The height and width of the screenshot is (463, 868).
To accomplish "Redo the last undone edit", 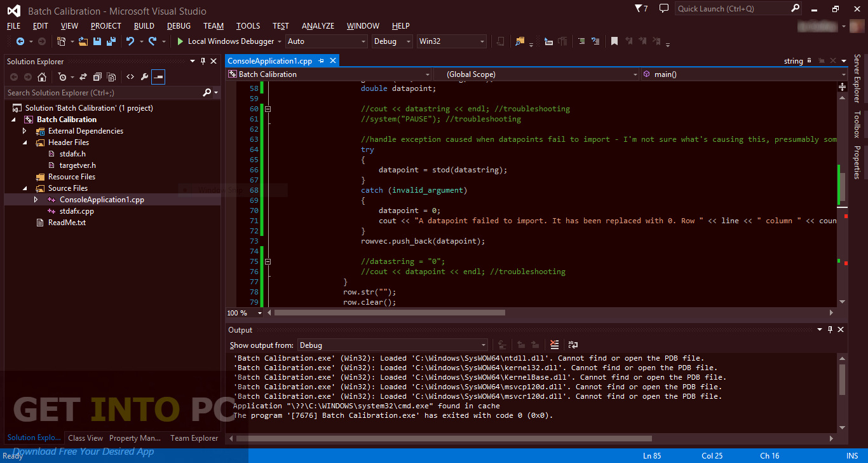I will (153, 41).
